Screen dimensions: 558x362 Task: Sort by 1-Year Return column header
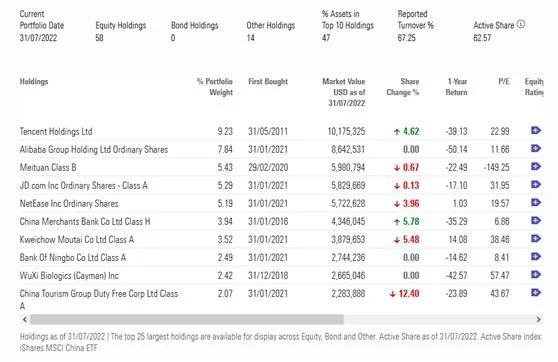pos(456,87)
